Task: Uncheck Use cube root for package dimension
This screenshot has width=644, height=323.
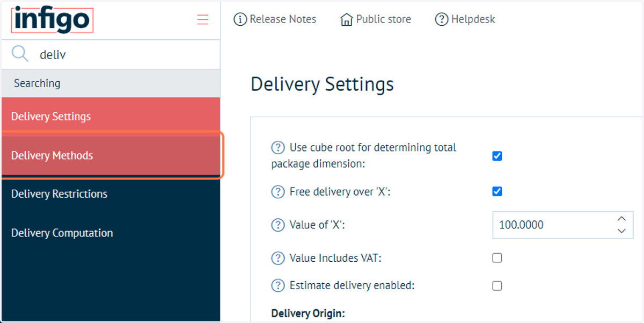Action: 497,156
